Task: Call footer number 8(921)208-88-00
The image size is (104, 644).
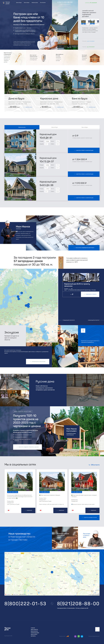Action: (78, 604)
